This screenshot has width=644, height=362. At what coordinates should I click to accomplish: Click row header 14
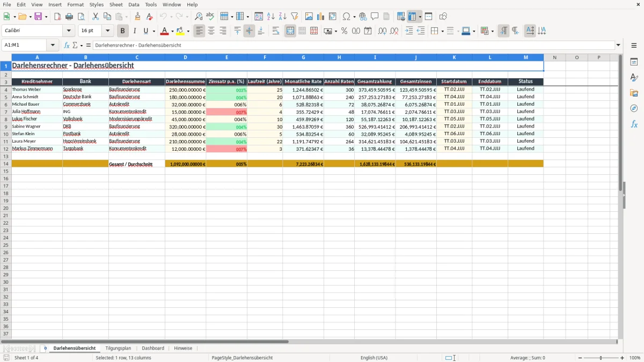pyautogui.click(x=6, y=164)
